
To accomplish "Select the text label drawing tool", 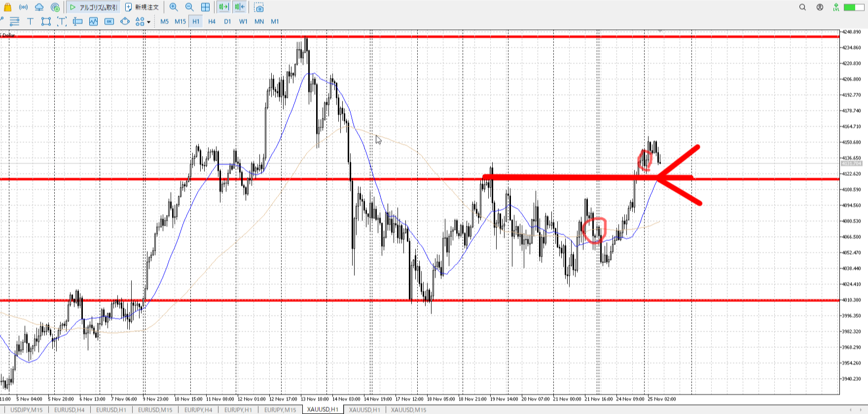I will (30, 21).
